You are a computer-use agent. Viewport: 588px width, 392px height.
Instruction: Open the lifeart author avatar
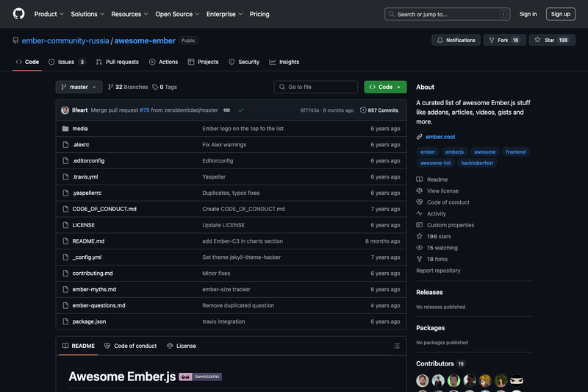(x=65, y=110)
